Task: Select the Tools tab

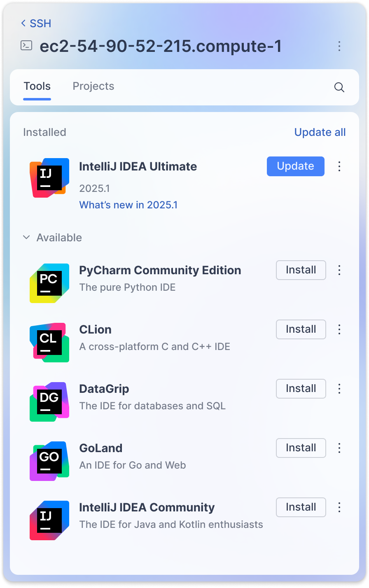Action: pyautogui.click(x=37, y=86)
